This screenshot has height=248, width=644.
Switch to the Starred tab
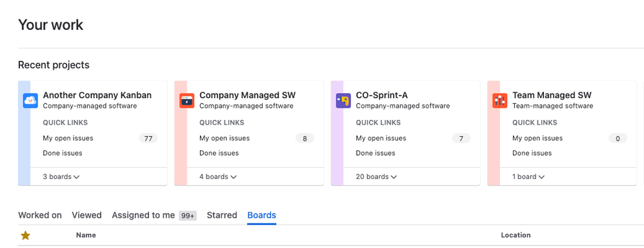[222, 215]
